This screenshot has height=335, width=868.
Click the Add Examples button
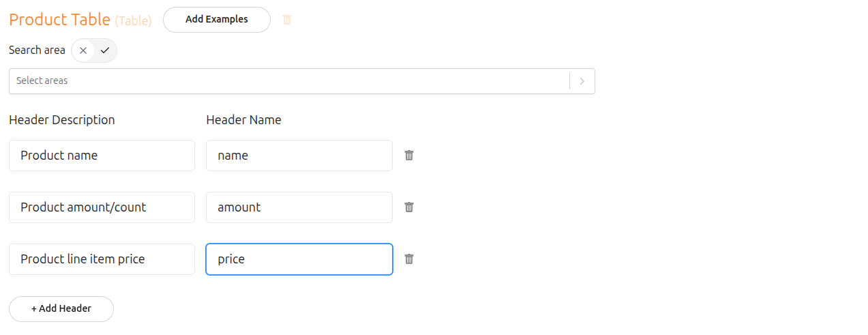[217, 20]
